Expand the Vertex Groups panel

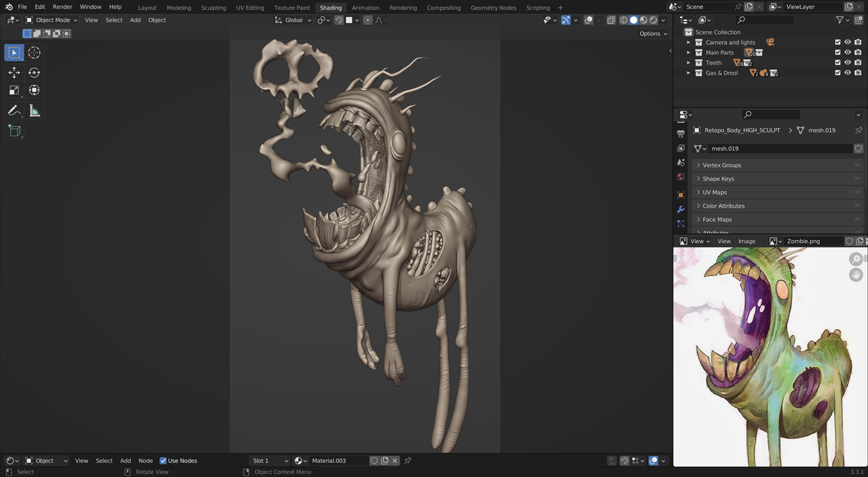[722, 165]
